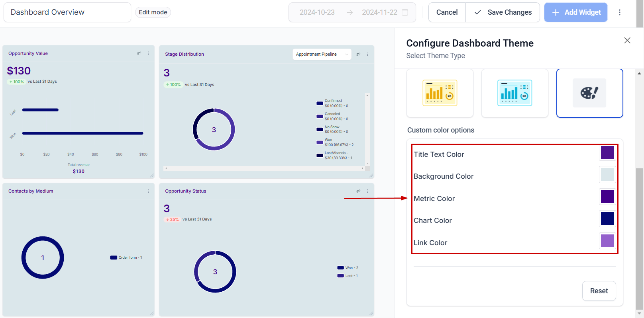Open three-dot menu on Opportunity Status widget
Viewport: 644px width, 318px height.
pyautogui.click(x=367, y=191)
